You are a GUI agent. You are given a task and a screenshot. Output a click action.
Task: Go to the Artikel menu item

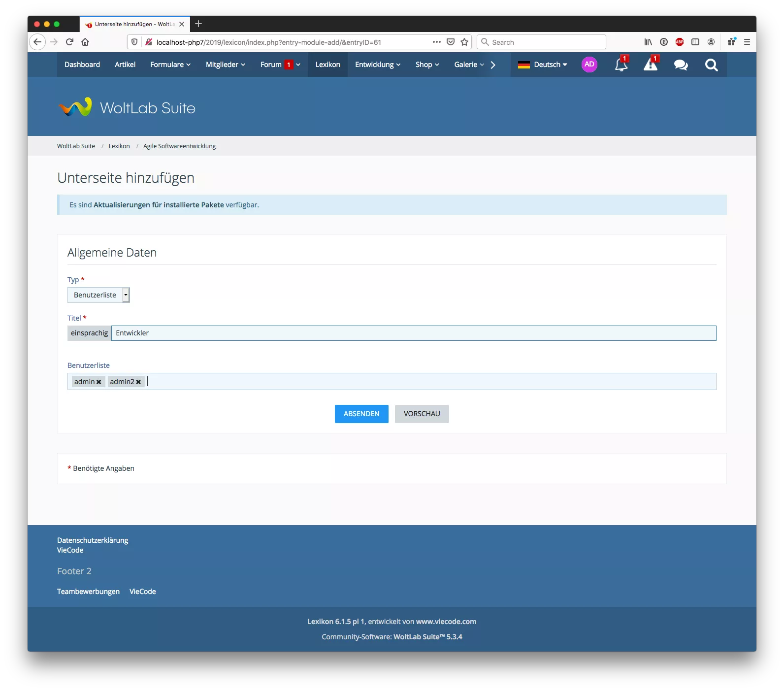[x=125, y=65]
